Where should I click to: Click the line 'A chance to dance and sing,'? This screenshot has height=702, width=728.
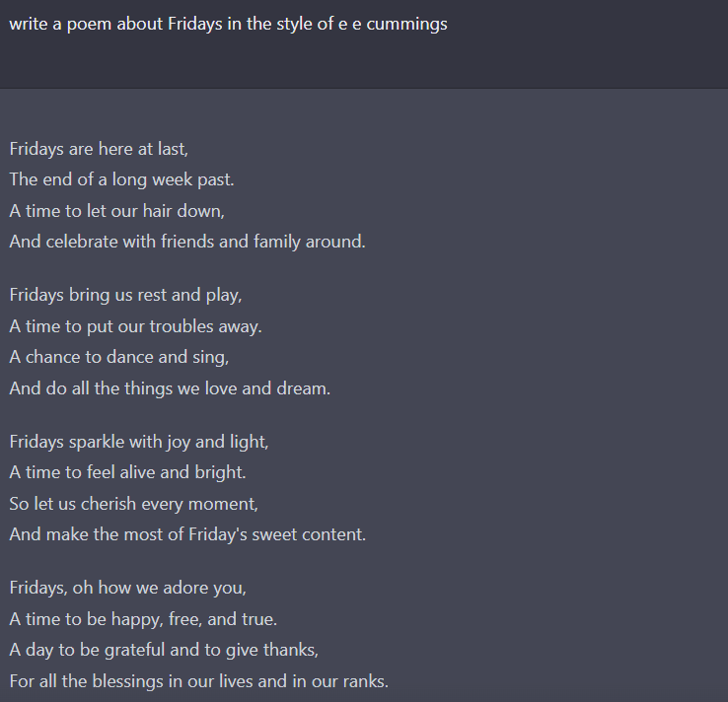[118, 357]
